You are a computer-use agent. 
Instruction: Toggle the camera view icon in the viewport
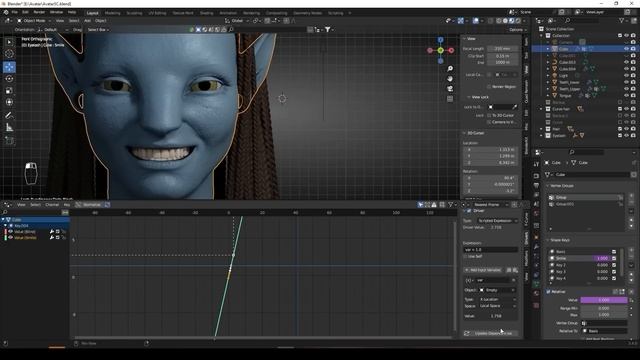click(x=450, y=89)
